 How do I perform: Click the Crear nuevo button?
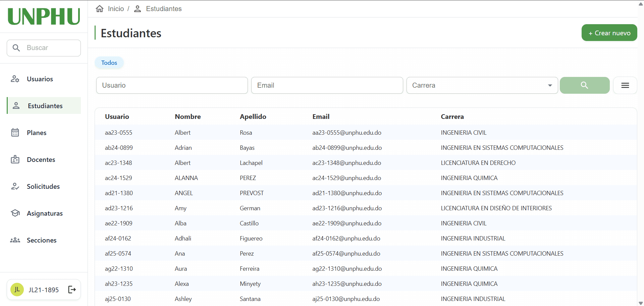609,33
